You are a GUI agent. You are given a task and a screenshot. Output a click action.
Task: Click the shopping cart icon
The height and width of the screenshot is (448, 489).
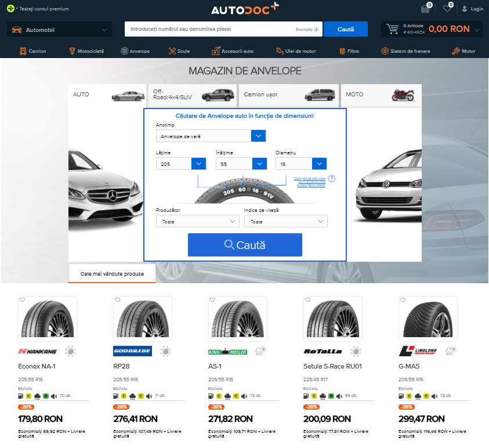[393, 29]
